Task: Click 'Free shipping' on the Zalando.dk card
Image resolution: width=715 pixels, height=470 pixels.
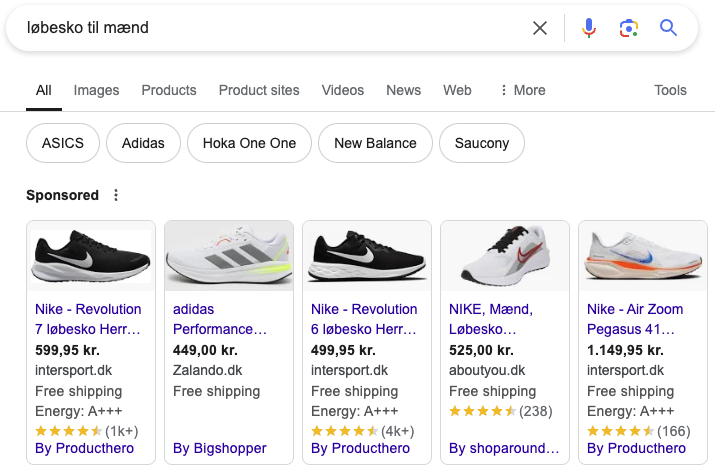Action: (x=217, y=391)
